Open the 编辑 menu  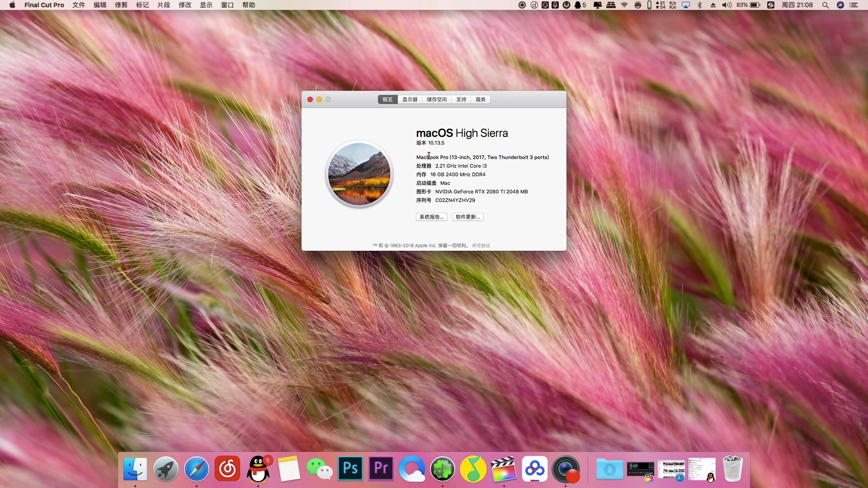pyautogui.click(x=100, y=5)
